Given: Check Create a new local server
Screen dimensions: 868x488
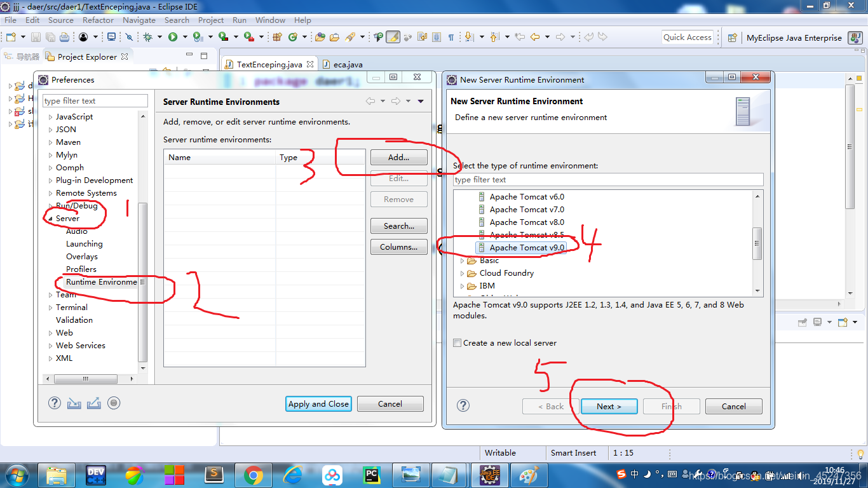Looking at the screenshot, I should point(457,343).
